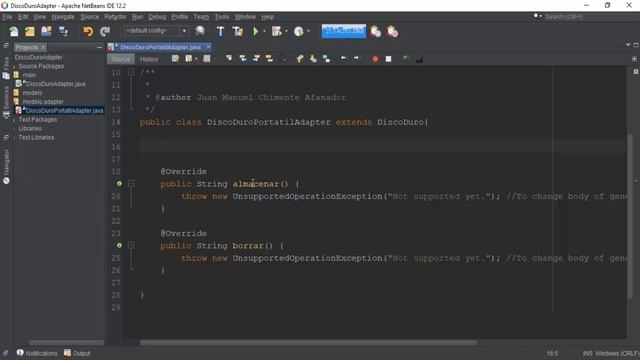Viewport: 640px width, 360px height.
Task: Click the Profile Project toolbar icon
Action: 298,31
